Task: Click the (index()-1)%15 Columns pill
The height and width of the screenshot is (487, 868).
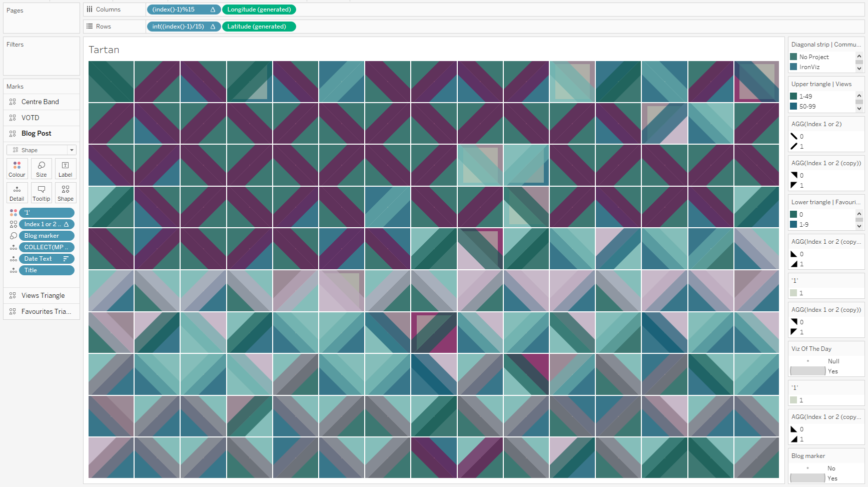Action: click(184, 10)
